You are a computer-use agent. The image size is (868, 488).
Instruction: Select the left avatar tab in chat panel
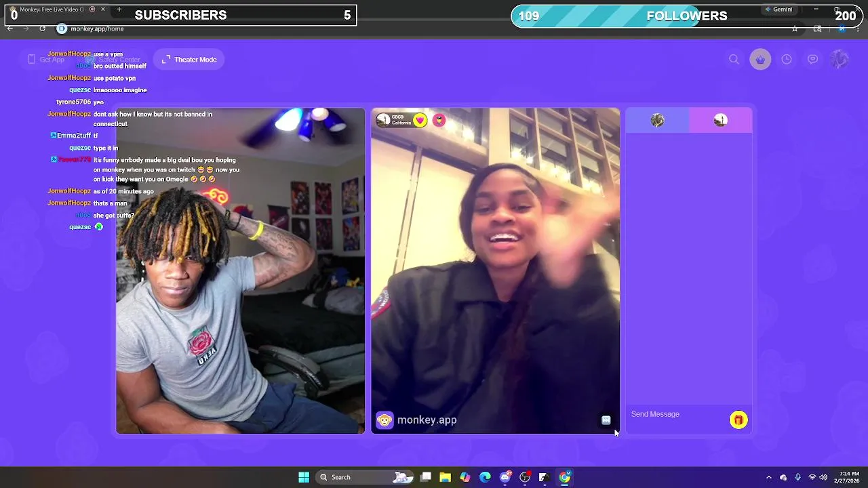(657, 120)
